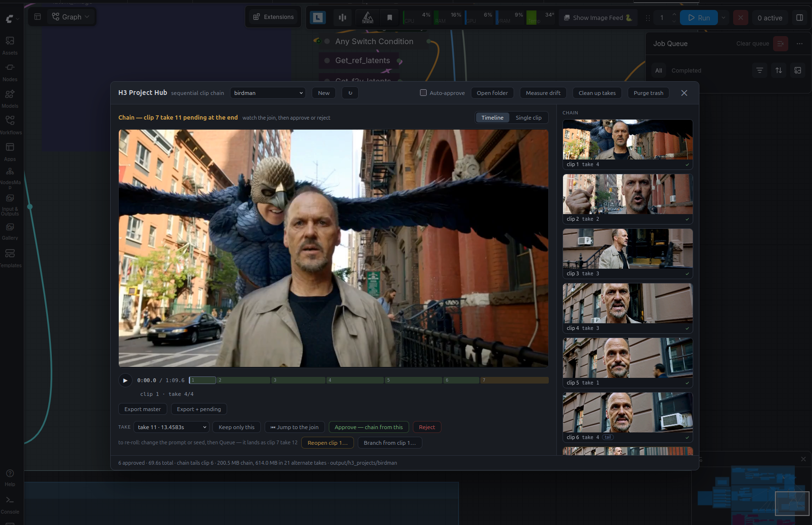Open the NodesMap sidebar panel
This screenshot has height=525, width=812.
pos(10,178)
